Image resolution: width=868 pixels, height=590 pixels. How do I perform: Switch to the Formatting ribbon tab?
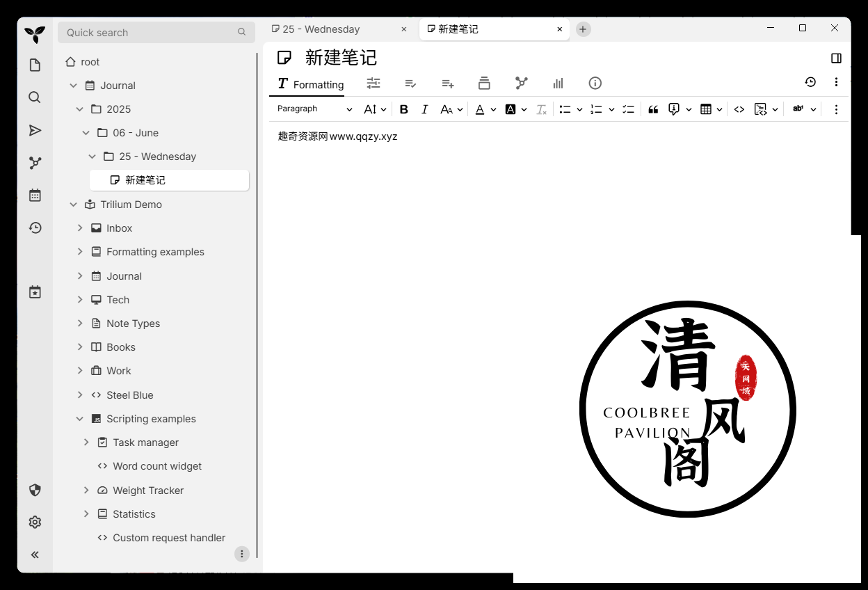(311, 83)
